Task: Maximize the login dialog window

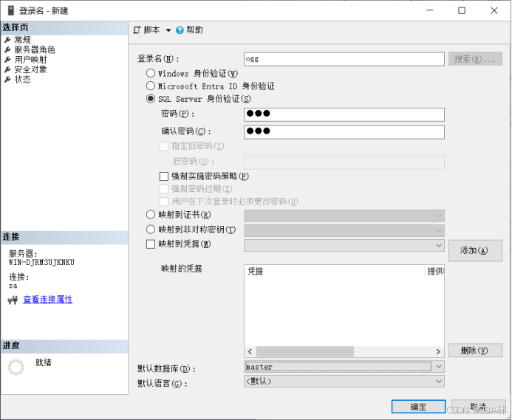Action: click(x=462, y=10)
